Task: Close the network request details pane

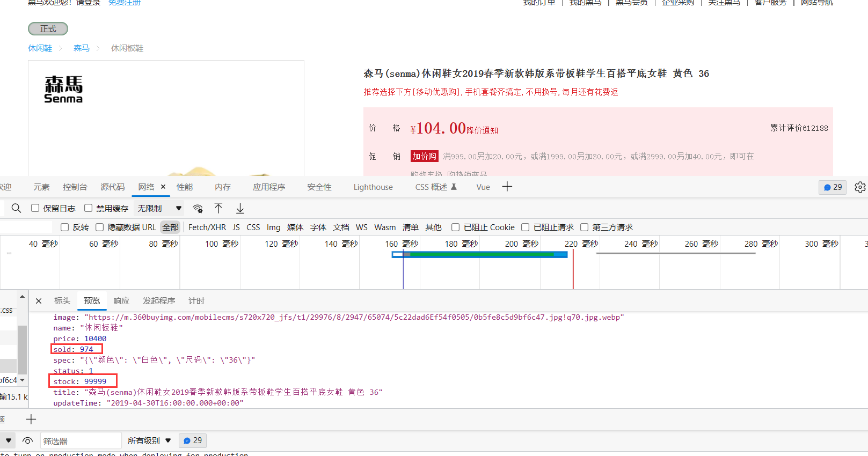Action: [39, 301]
